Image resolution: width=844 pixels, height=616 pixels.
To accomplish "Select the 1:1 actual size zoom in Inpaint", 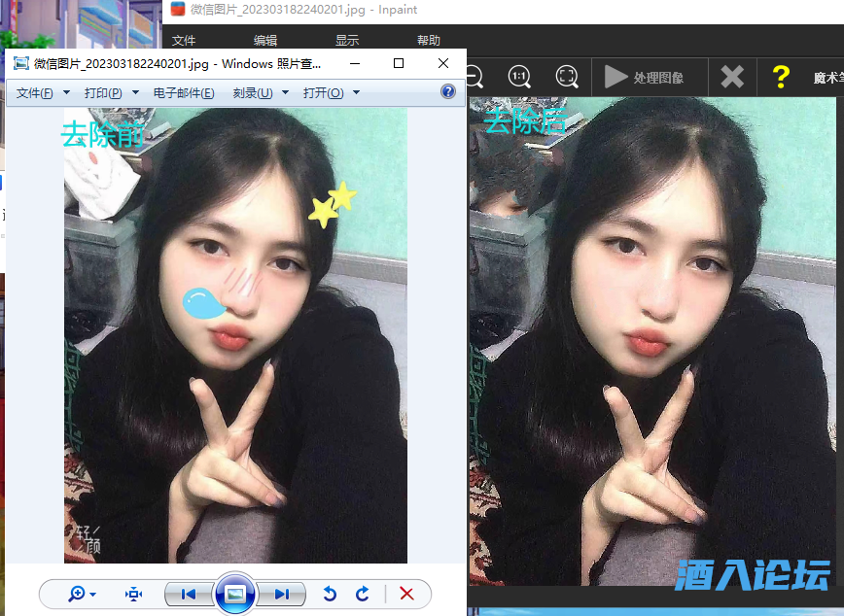I will point(516,76).
